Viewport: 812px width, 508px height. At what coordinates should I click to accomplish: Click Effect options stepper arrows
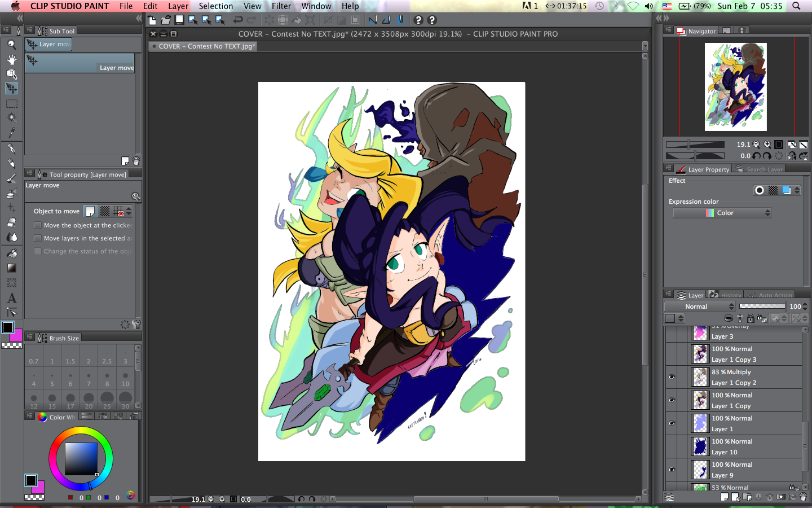tap(797, 190)
